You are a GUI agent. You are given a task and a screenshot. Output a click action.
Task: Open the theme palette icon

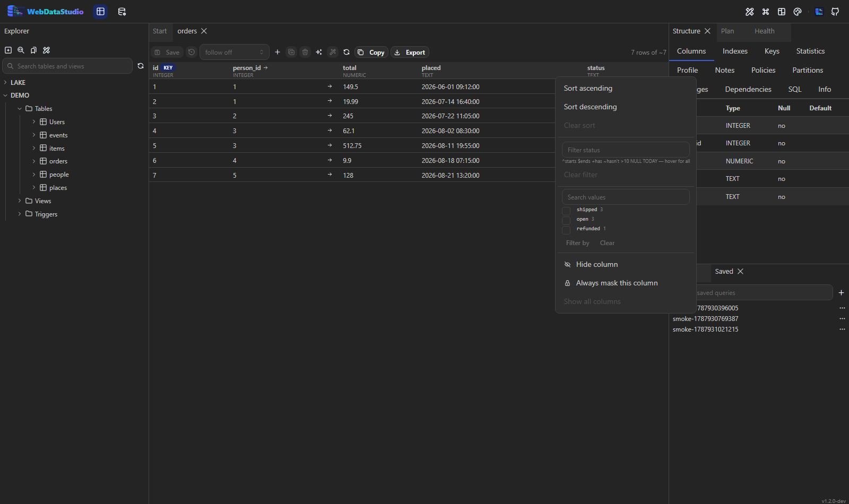click(798, 12)
